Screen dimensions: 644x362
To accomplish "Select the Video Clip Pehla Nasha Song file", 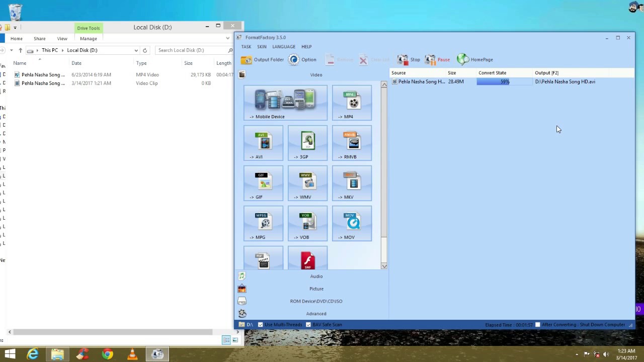I will pos(123,83).
